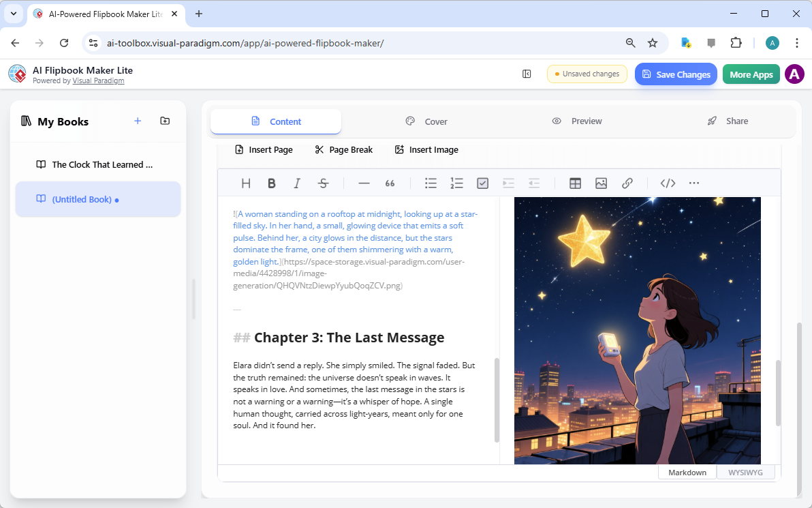
Task: Expand the more formatting options menu
Action: click(x=694, y=183)
